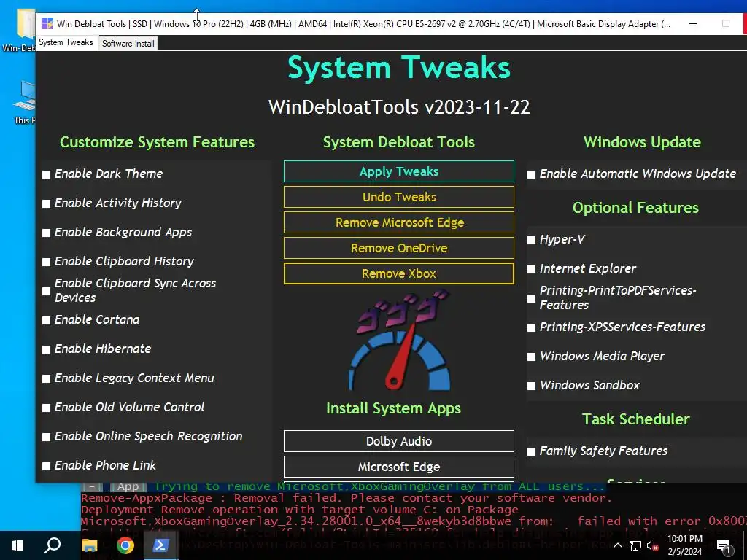Image resolution: width=747 pixels, height=560 pixels.
Task: Click Remove Microsoft Edge button
Action: (x=399, y=222)
